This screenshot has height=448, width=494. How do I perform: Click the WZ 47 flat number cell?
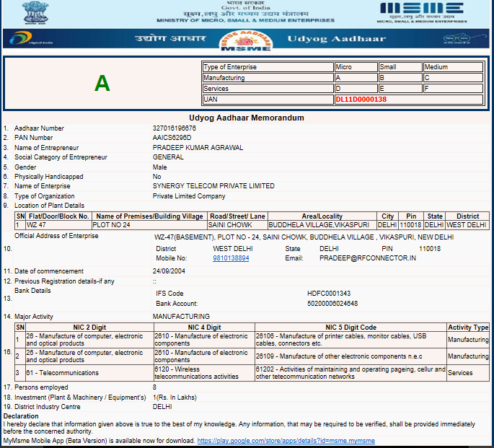click(58, 225)
